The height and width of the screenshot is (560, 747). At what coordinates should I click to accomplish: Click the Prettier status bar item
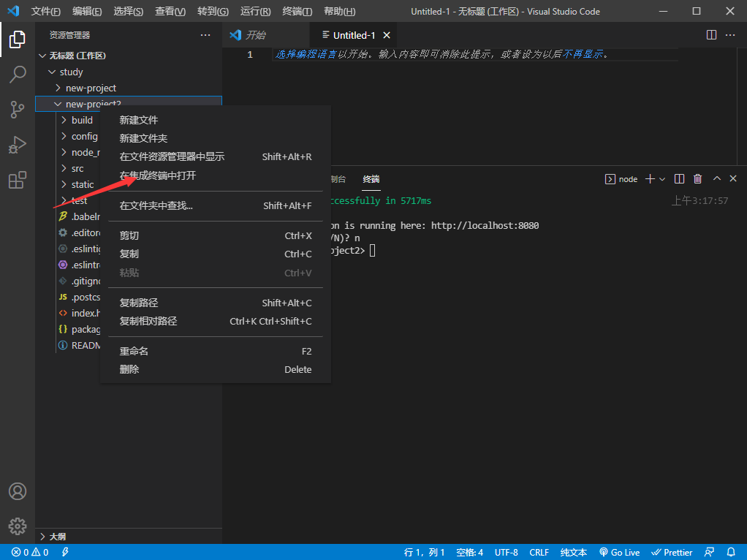pyautogui.click(x=672, y=552)
